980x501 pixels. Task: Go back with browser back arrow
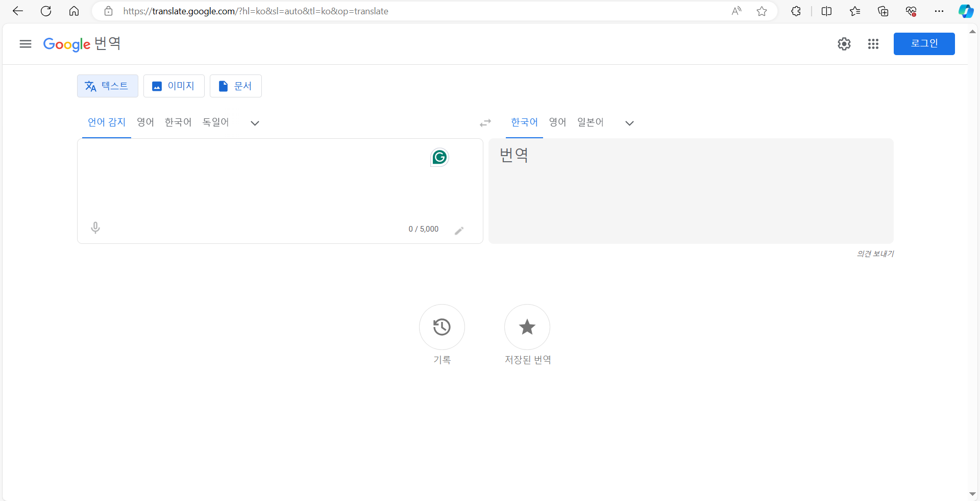point(18,11)
